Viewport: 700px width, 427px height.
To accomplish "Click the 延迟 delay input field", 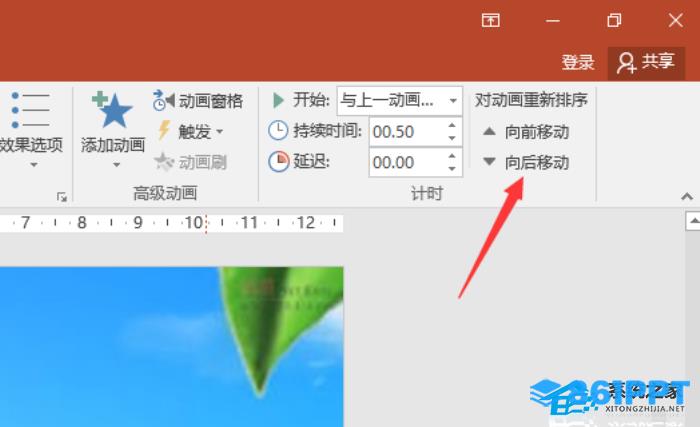I will tap(405, 162).
